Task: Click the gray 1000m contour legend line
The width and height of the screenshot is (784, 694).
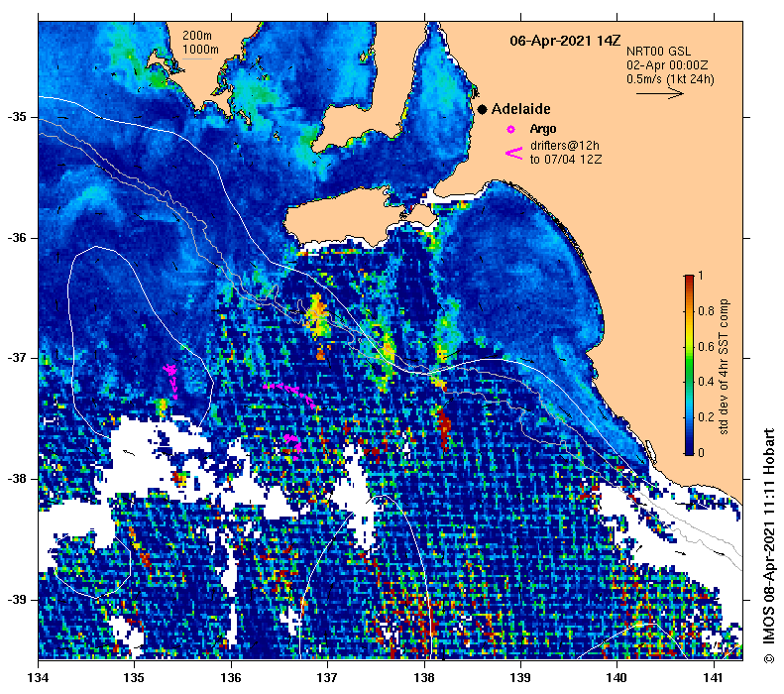Action: click(x=197, y=59)
